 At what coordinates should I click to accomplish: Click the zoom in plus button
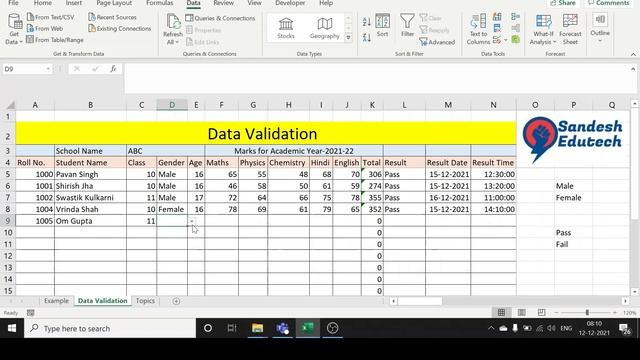[615, 312]
